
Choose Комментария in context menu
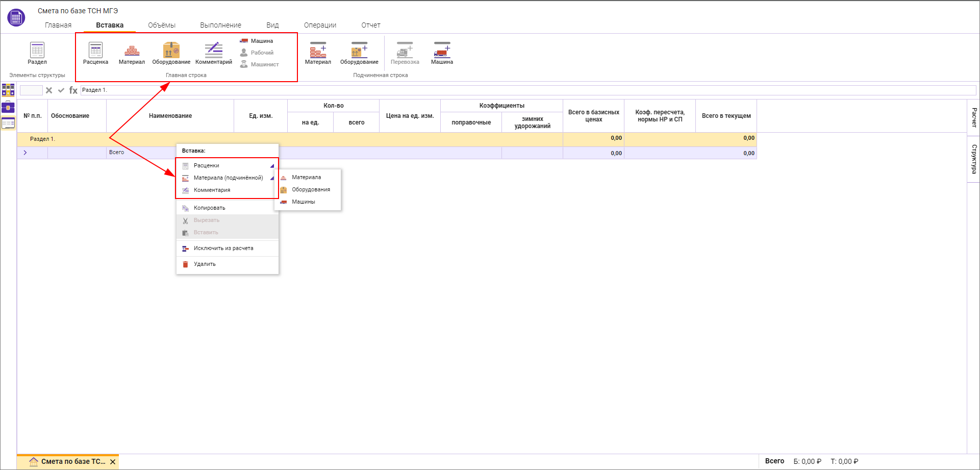click(227, 190)
